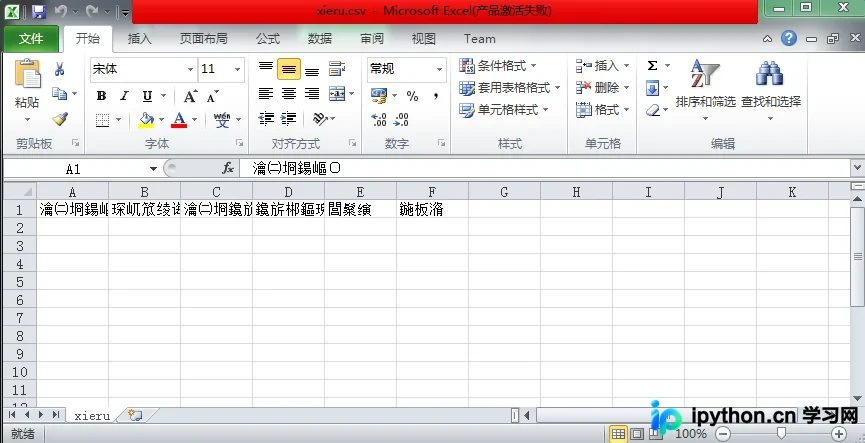Click the Clear eraser icon
Viewport: 865px width, 443px height.
tap(653, 110)
